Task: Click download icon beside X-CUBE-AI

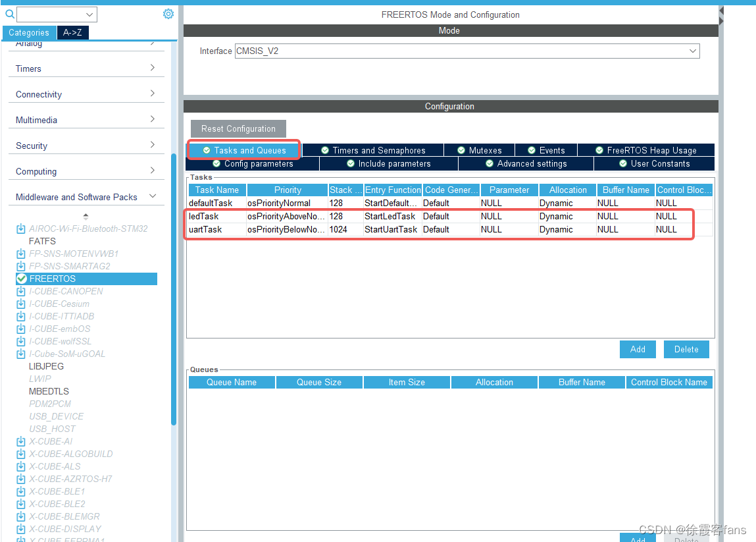Action: click(21, 442)
